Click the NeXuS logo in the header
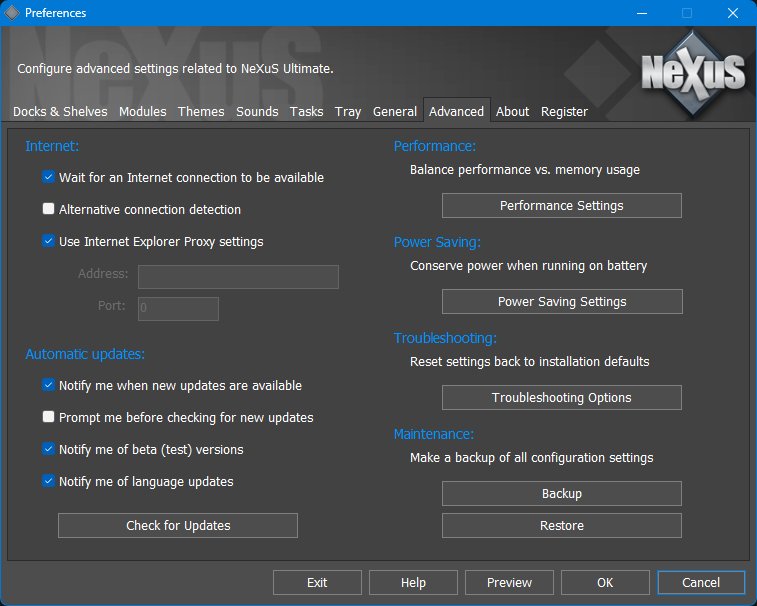757x606 pixels. pos(693,72)
